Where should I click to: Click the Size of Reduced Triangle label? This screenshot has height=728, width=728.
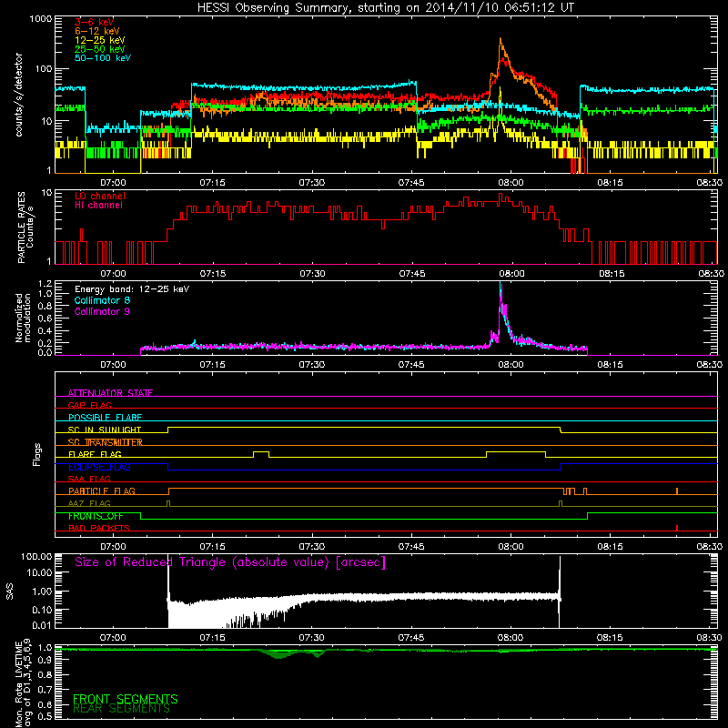(x=230, y=562)
